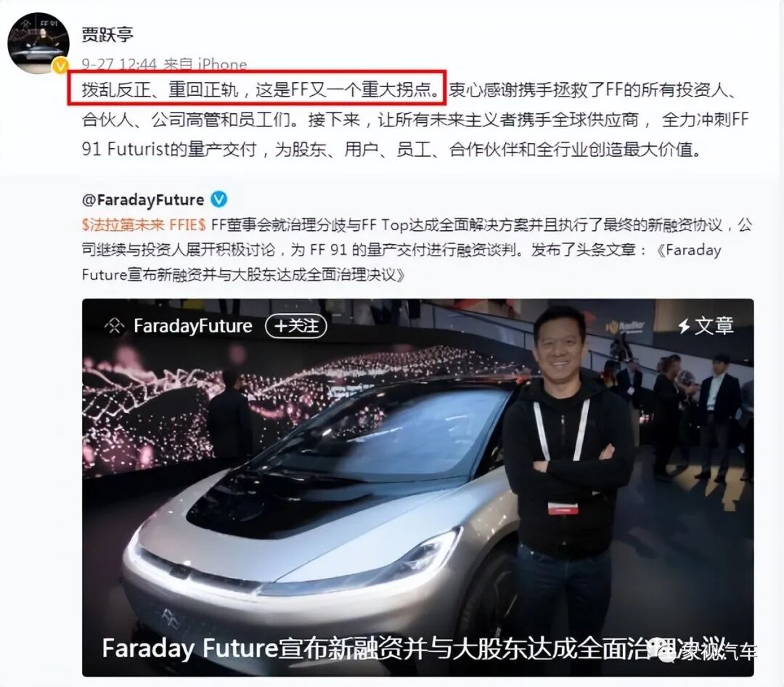Viewport: 784px width, 687px height.
Task: Click the article title caption overlay
Action: coord(414,648)
